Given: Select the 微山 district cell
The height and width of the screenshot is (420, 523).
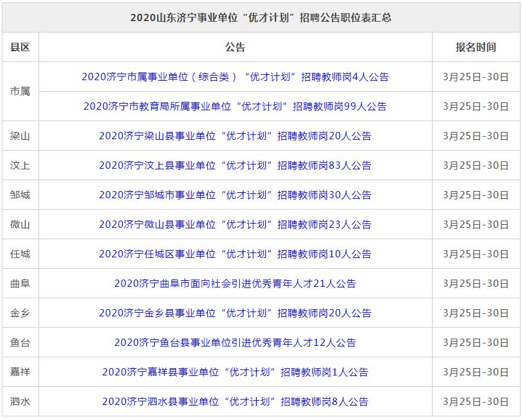Looking at the screenshot, I should coord(20,225).
